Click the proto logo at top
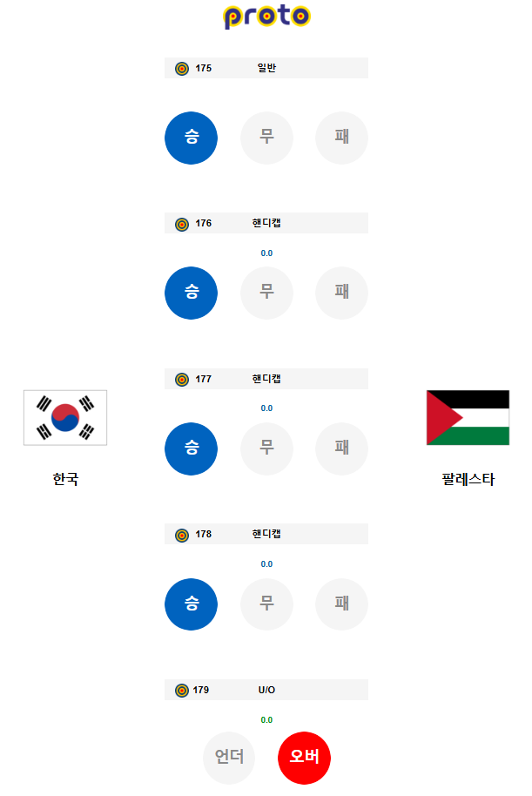This screenshot has height=796, width=532. click(x=266, y=17)
